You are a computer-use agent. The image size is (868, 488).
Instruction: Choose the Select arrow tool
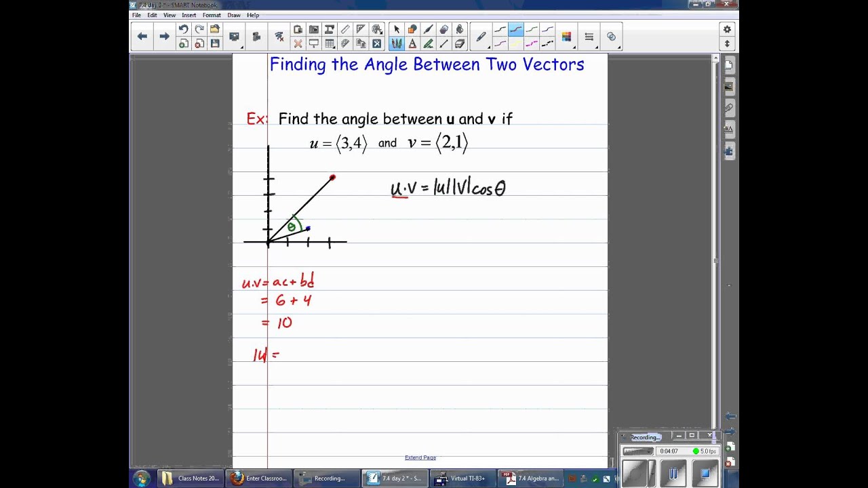tap(397, 29)
